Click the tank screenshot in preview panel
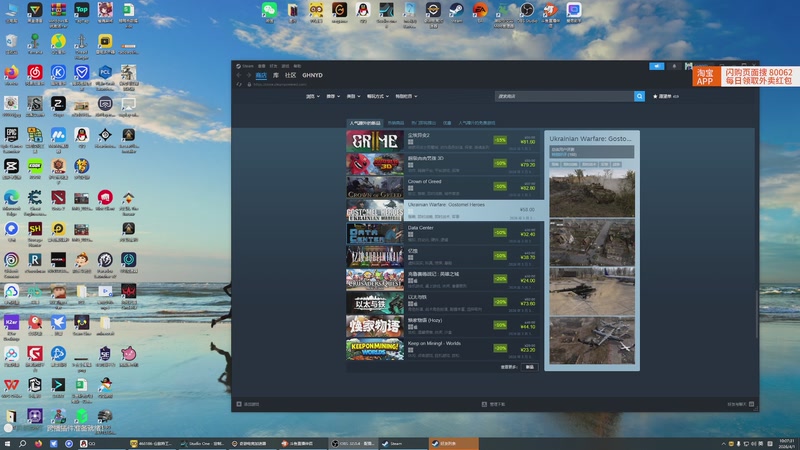Screen dimensions: 800x450 click(592, 193)
